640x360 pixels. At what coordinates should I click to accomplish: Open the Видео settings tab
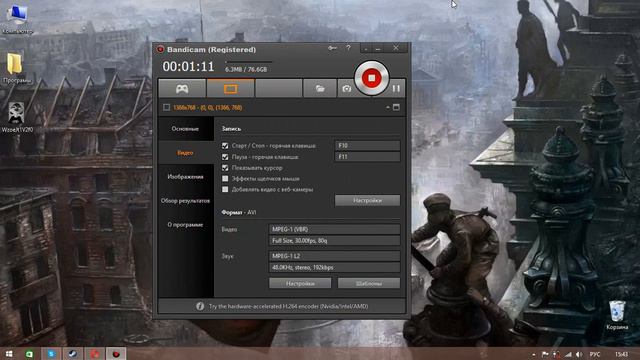[x=185, y=153]
